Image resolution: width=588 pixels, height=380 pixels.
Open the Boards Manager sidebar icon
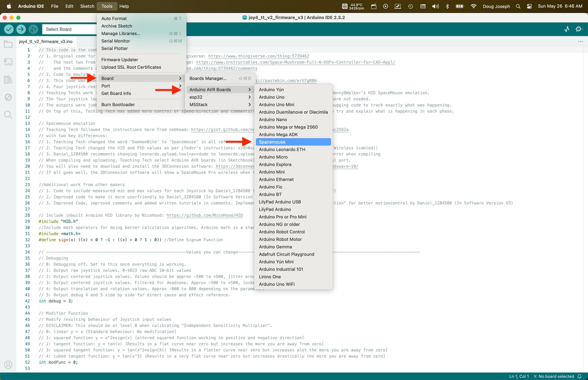(x=8, y=62)
